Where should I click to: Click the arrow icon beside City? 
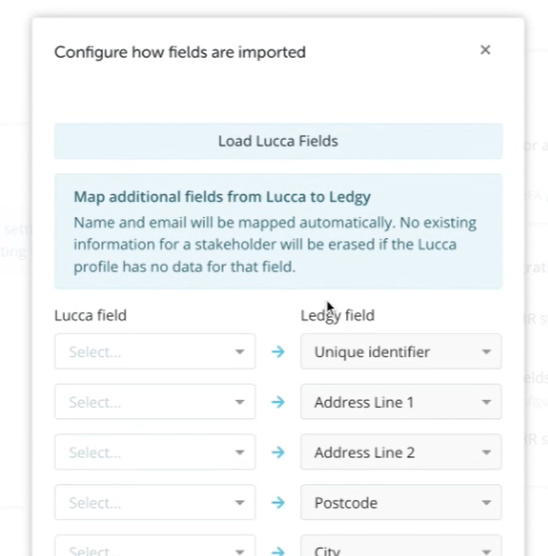278,551
